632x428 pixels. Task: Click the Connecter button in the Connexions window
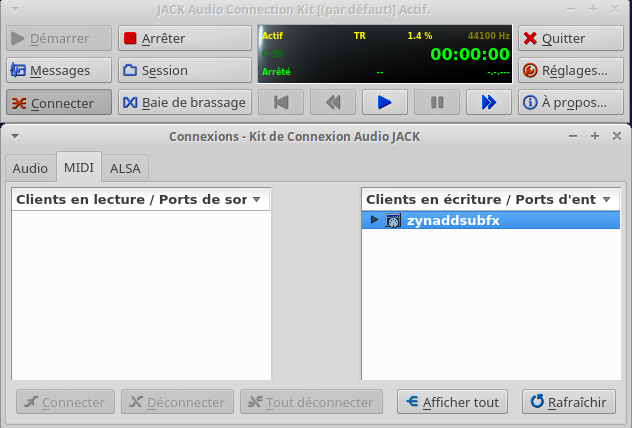click(65, 402)
